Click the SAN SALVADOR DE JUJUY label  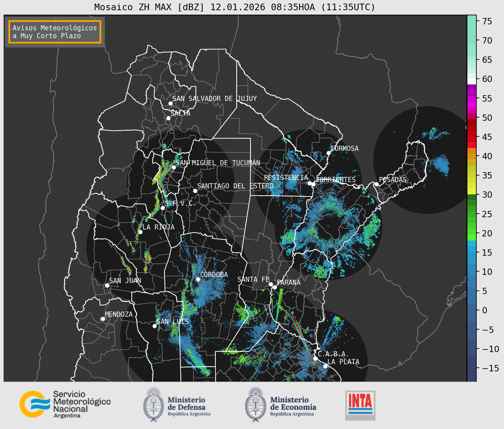215,99
